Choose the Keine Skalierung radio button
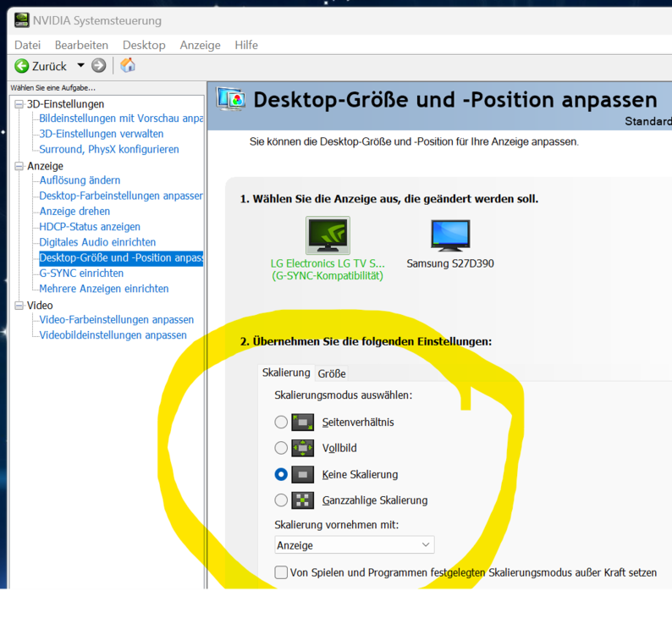672x635 pixels. (x=281, y=475)
